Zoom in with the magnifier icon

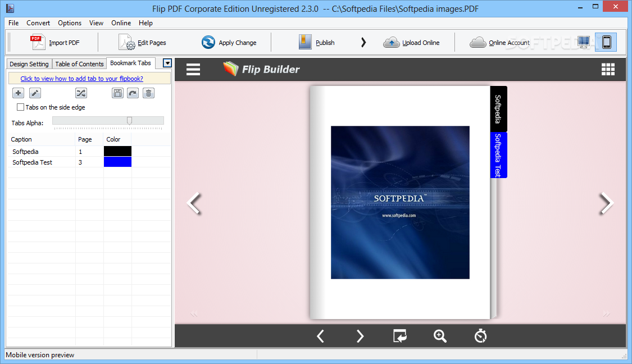pos(440,336)
